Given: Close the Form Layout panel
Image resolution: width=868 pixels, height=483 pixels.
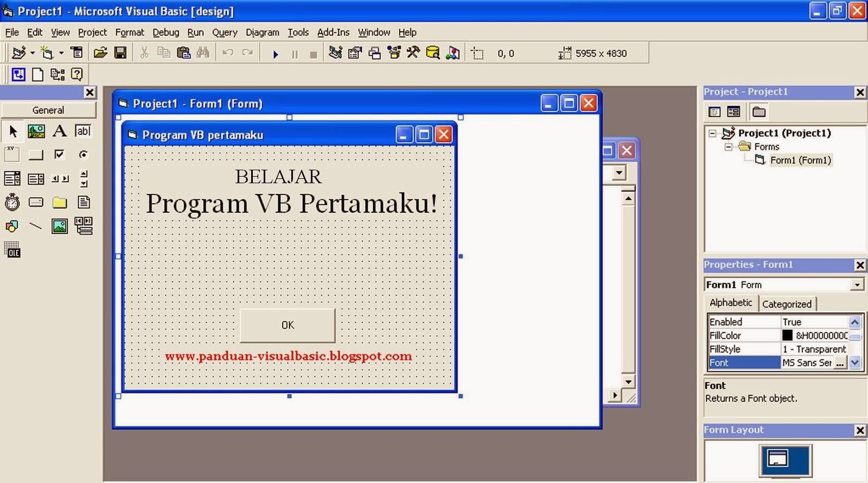Looking at the screenshot, I should click(860, 430).
